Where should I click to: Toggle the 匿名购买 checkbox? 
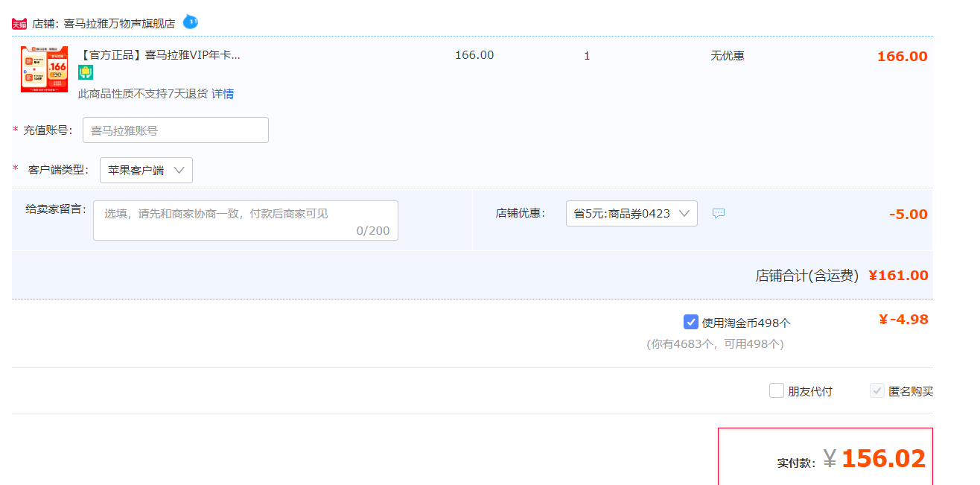point(877,390)
